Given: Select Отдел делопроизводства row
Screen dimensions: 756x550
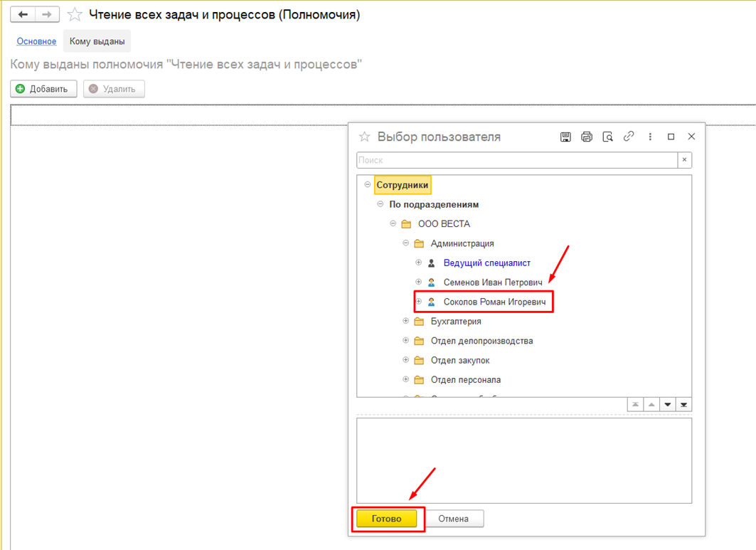Looking at the screenshot, I should [481, 341].
